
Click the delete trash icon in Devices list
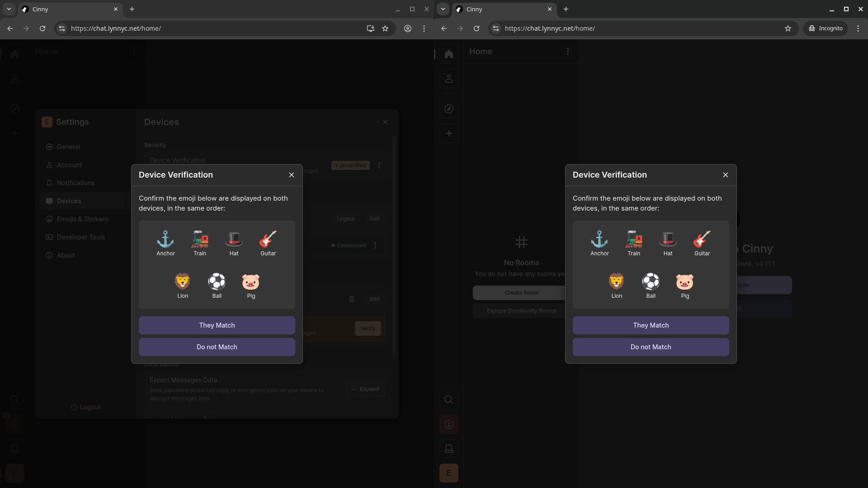click(x=352, y=299)
